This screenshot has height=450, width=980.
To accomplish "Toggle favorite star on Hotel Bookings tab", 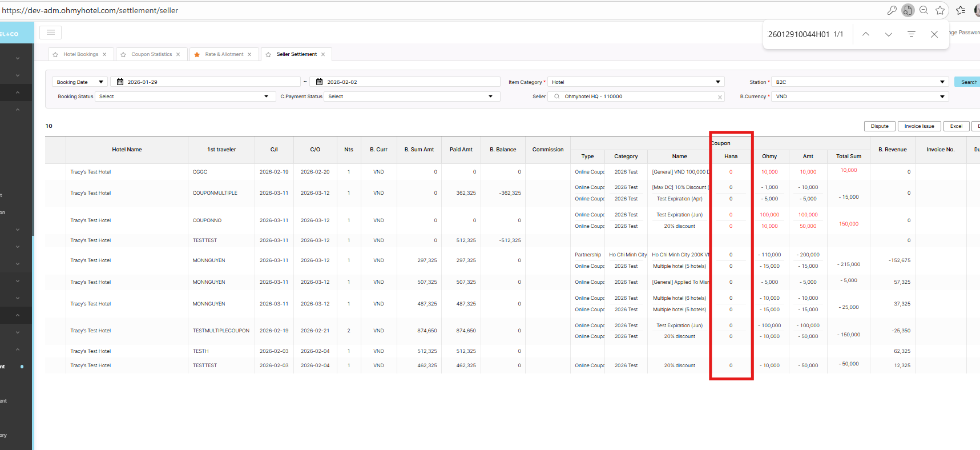I will [55, 55].
